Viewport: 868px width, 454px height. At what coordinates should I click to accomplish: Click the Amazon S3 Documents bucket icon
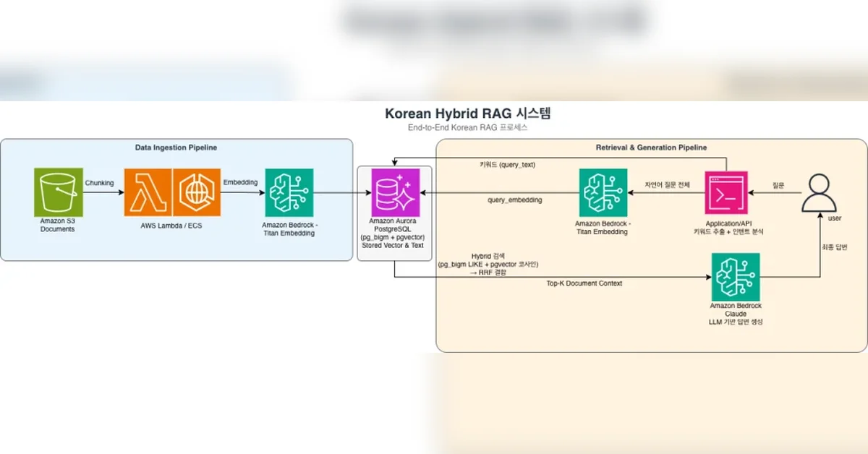(59, 192)
